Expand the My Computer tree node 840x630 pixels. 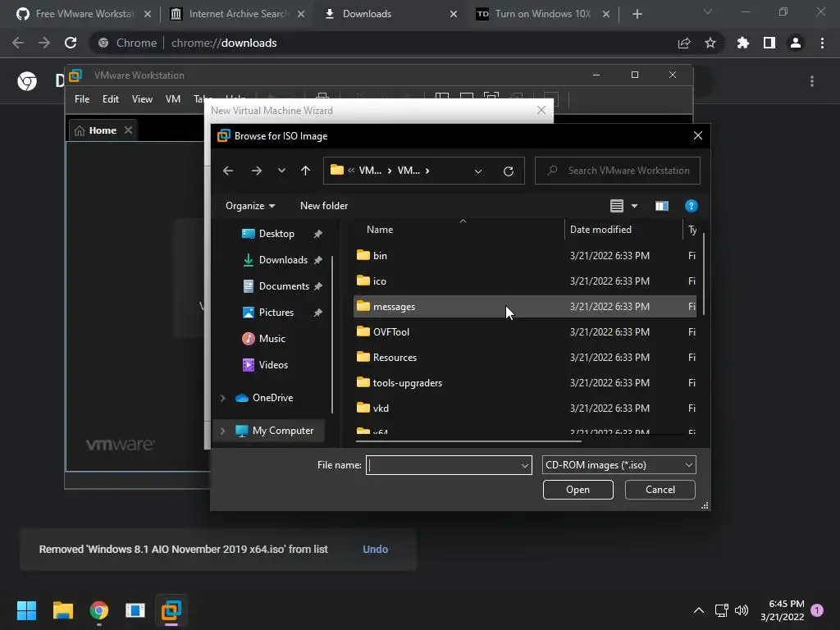click(222, 431)
